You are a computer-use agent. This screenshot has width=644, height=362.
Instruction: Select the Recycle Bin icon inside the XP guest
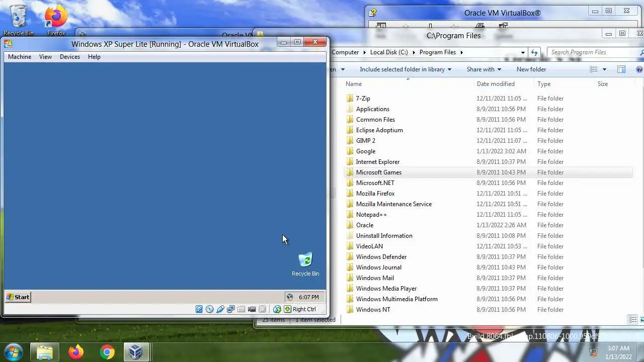305,264
